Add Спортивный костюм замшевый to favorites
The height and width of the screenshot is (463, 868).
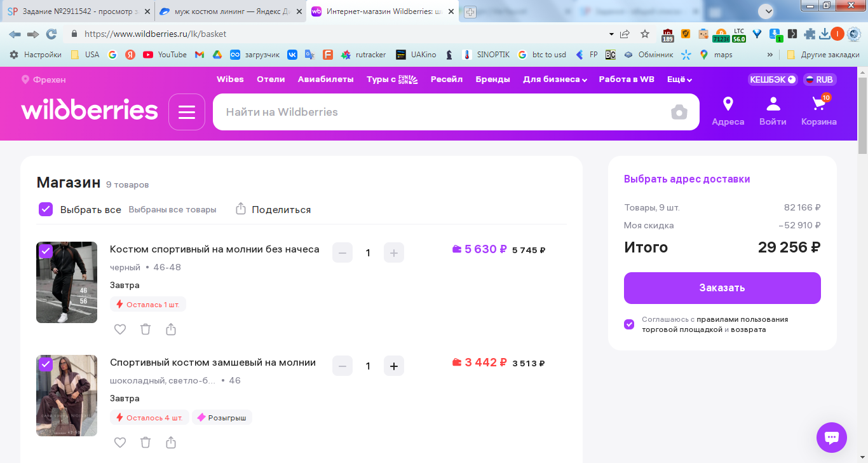tap(120, 442)
